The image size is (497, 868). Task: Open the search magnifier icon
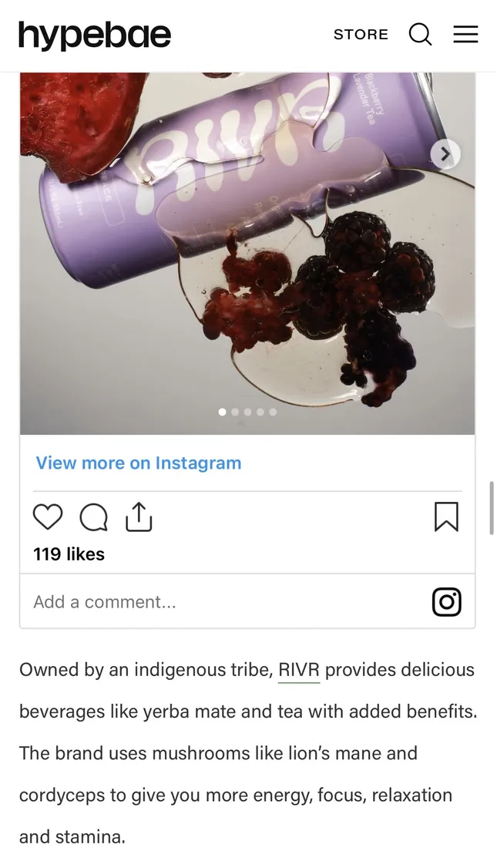[420, 35]
